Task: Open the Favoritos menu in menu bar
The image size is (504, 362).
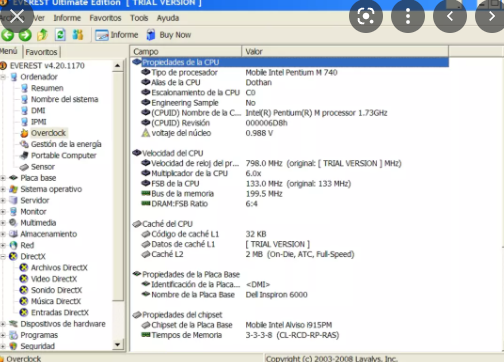Action: pyautogui.click(x=105, y=18)
